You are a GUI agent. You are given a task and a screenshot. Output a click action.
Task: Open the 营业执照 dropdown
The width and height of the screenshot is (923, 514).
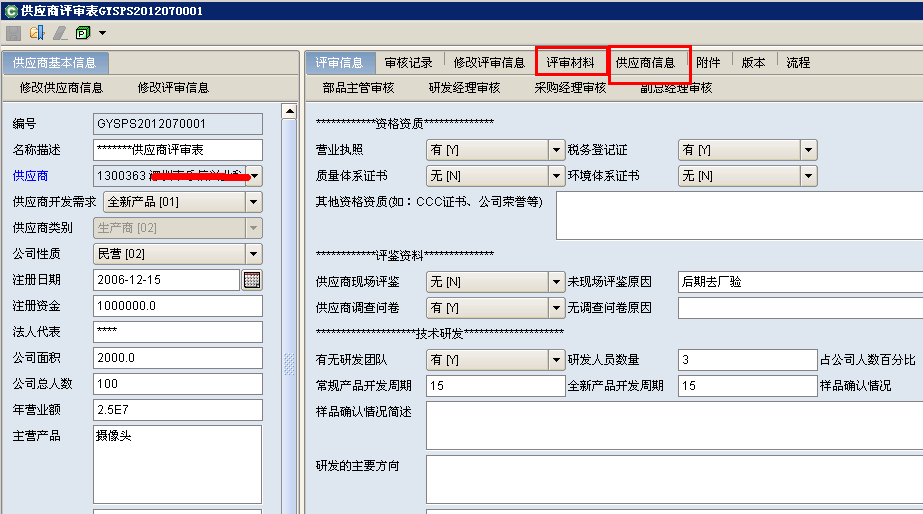pyautogui.click(x=556, y=150)
